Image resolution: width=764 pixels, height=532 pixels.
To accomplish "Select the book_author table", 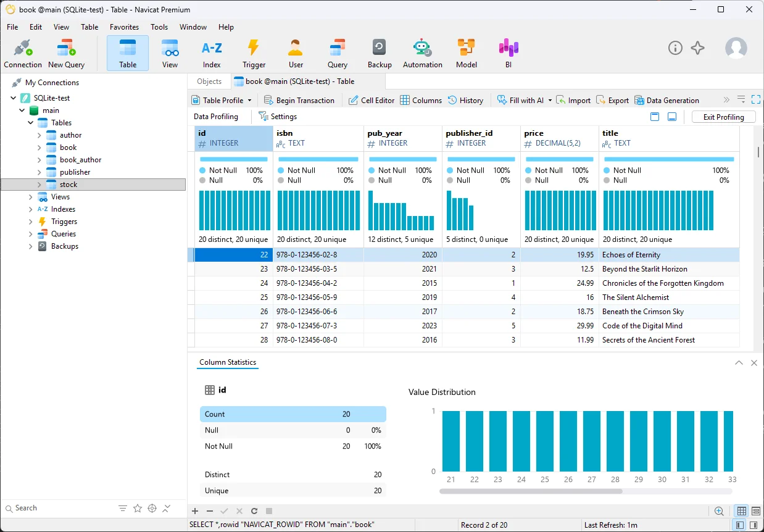I will (80, 160).
